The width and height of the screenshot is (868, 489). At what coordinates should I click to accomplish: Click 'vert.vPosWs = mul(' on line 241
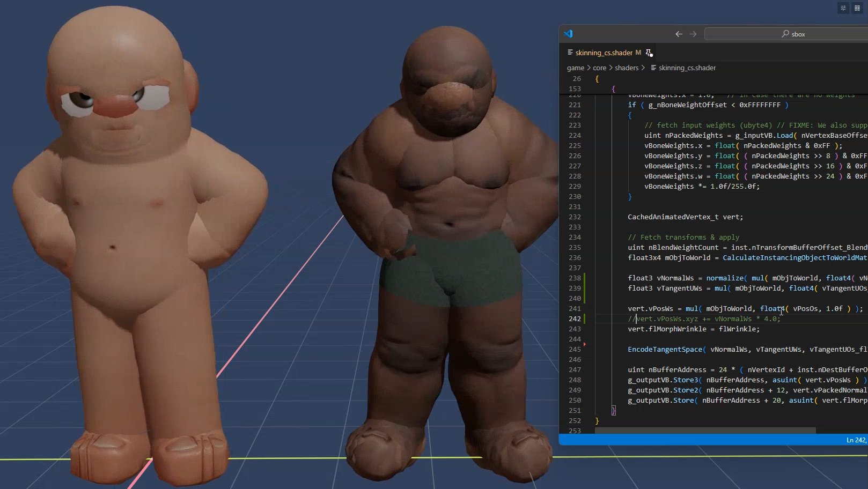click(665, 308)
